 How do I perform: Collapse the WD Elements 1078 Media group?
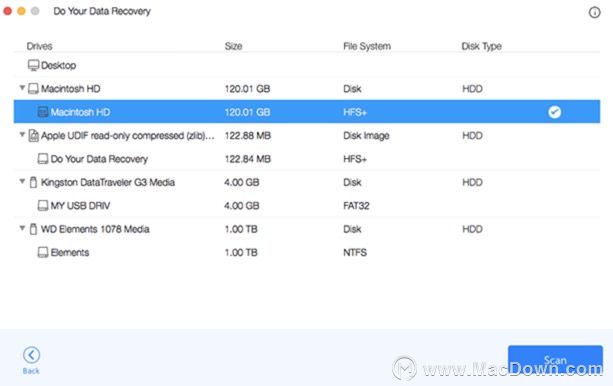pos(22,228)
